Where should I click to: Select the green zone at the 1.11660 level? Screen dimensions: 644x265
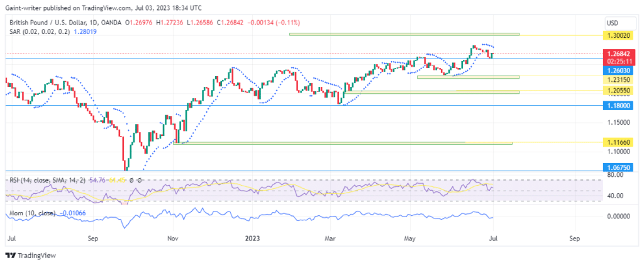(343, 143)
